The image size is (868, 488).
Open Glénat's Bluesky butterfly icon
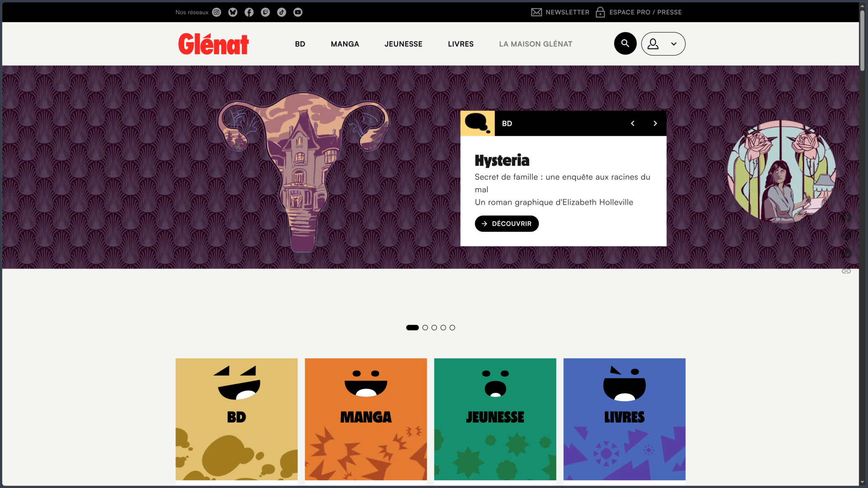tap(233, 12)
